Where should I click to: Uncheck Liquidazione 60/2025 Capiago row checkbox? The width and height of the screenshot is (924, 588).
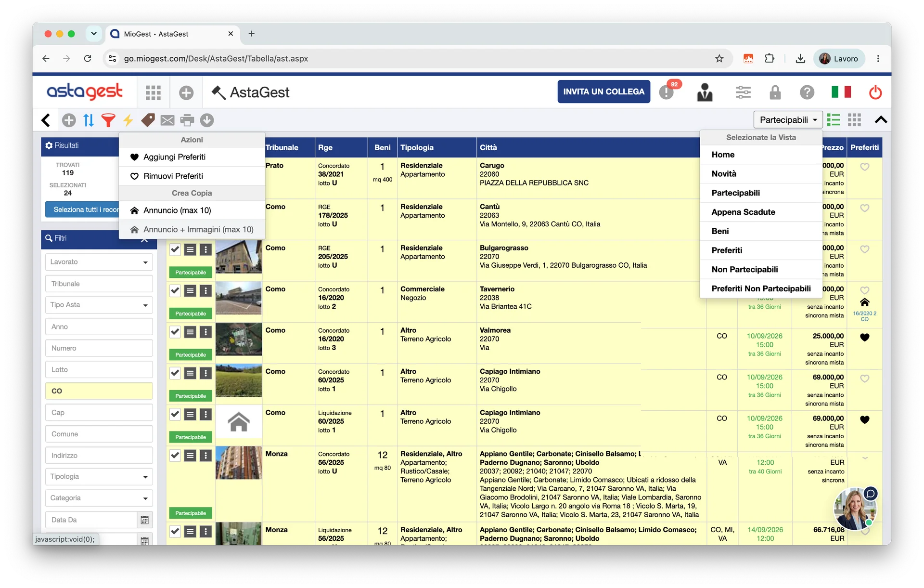pos(175,414)
